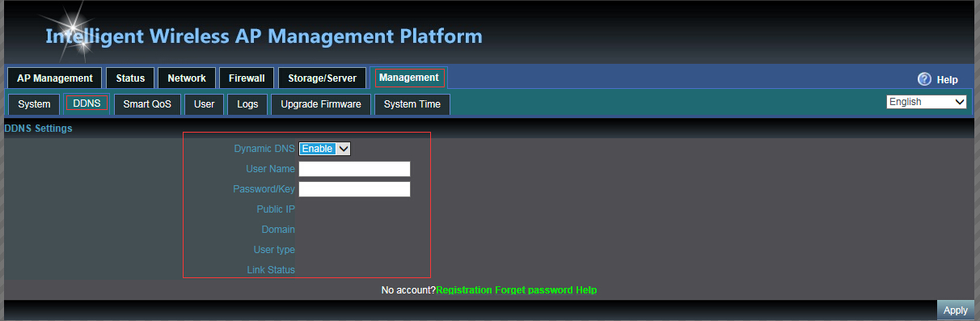This screenshot has height=321, width=980.
Task: Open the Dynamic DNS Enable dropdown
Action: [x=324, y=149]
